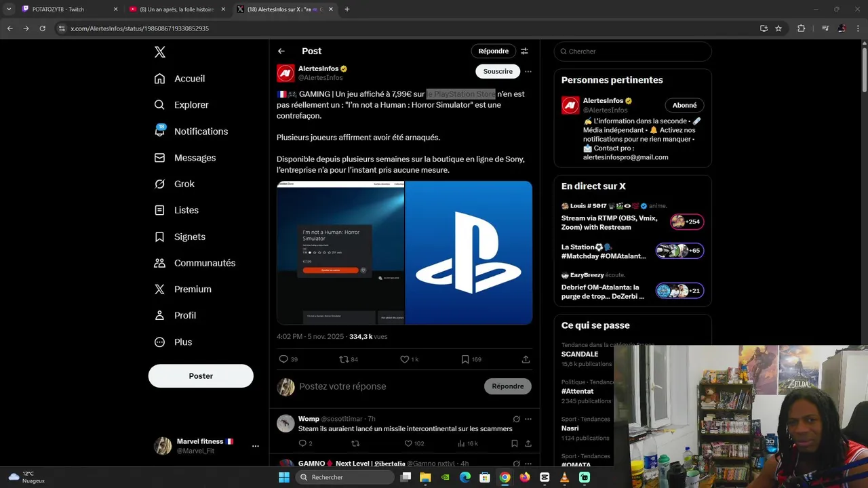The image size is (868, 488).
Task: Open Premium page
Action: [x=182, y=289]
